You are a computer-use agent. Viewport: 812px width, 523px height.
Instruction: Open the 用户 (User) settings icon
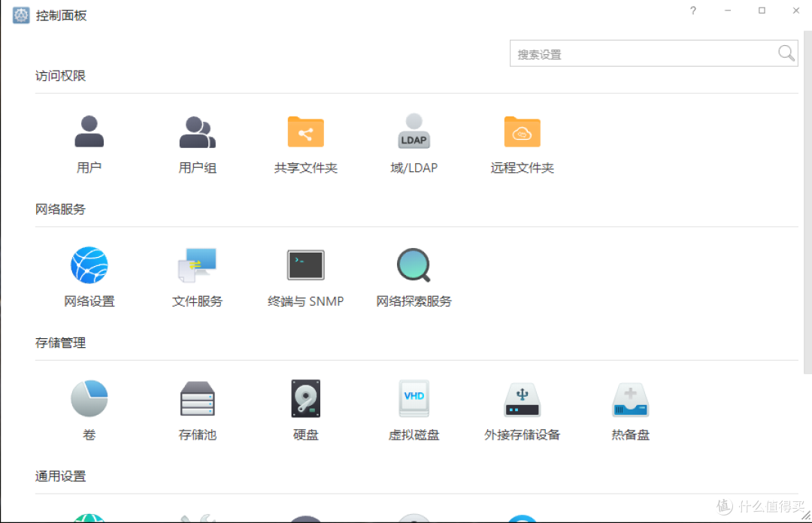tap(89, 132)
